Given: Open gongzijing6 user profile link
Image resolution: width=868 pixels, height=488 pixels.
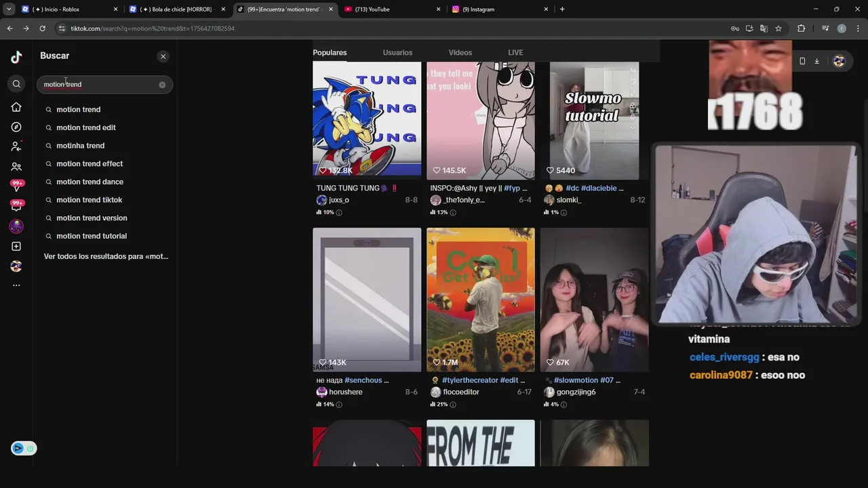Looking at the screenshot, I should [x=576, y=392].
